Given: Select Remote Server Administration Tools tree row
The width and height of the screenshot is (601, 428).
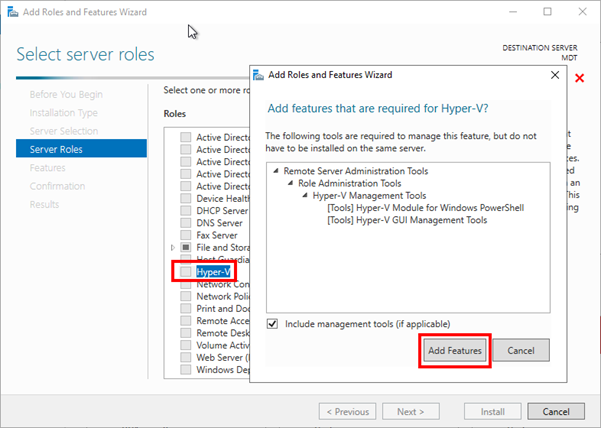Looking at the screenshot, I should 356,171.
